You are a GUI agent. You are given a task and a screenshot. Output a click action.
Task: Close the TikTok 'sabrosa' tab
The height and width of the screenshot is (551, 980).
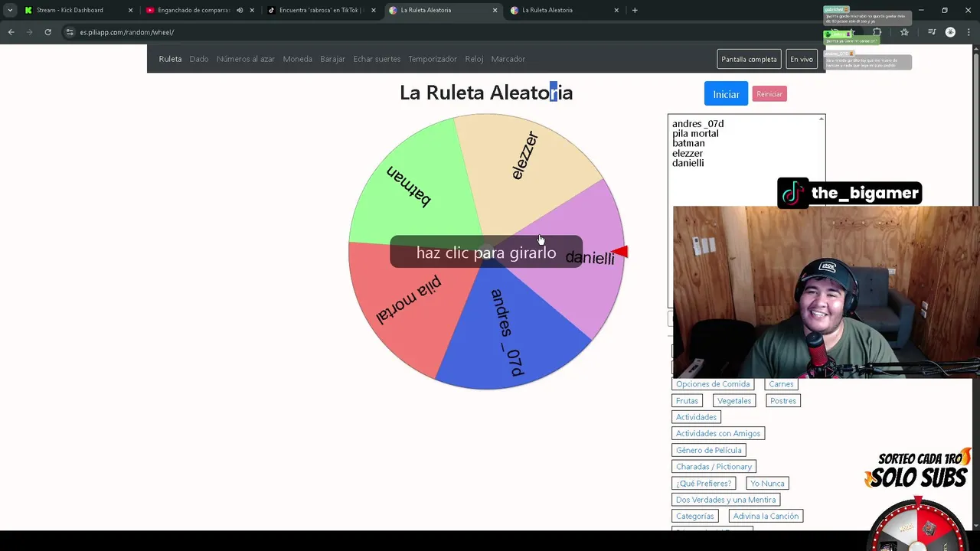click(374, 11)
